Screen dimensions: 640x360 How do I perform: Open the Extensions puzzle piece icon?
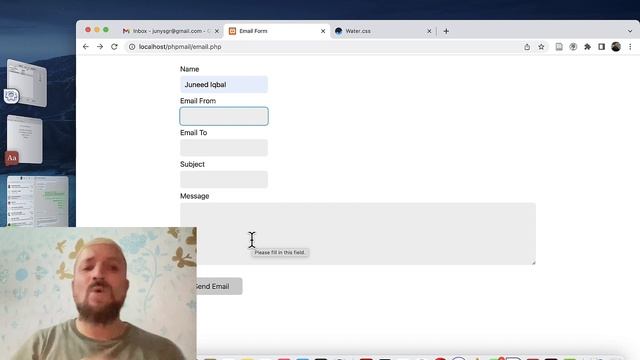tap(587, 47)
